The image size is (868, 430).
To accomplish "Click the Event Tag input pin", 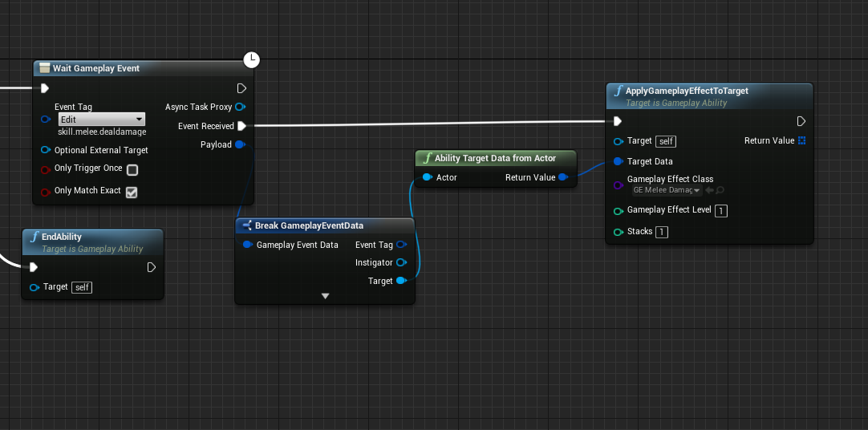I will (46, 119).
